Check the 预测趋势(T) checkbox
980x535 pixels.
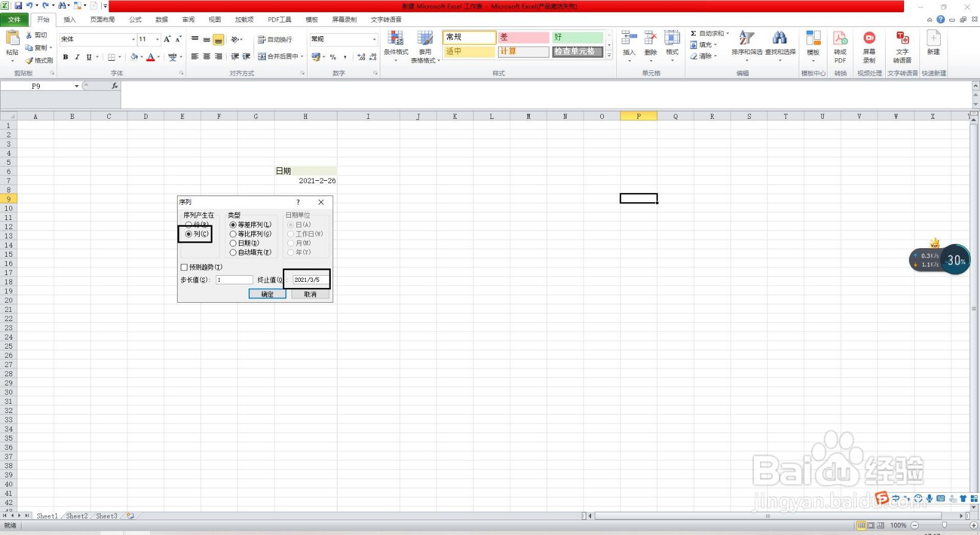pos(184,267)
